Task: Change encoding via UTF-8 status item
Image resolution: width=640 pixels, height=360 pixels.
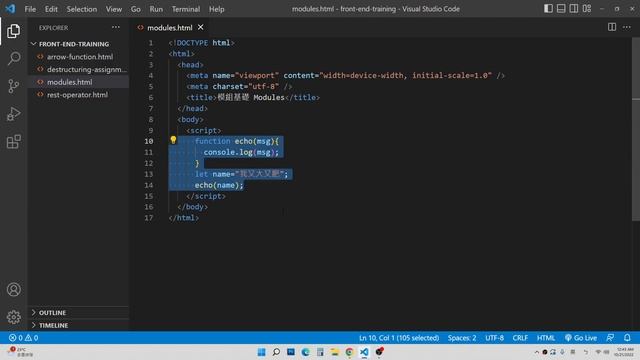Action: [494, 338]
